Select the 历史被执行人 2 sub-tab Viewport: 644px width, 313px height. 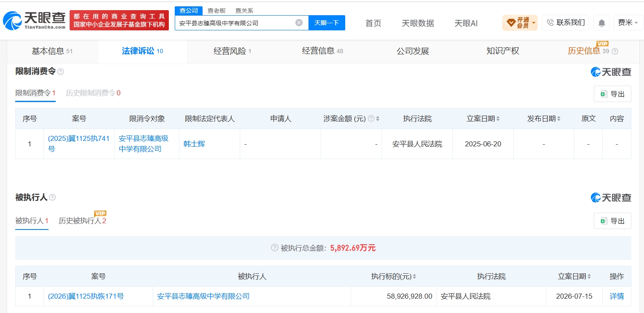[x=82, y=221]
